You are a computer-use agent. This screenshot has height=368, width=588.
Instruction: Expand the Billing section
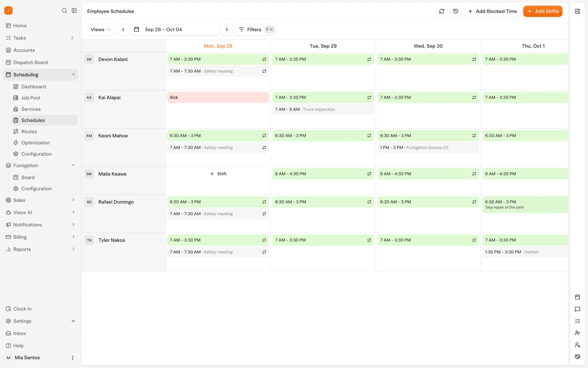point(73,237)
